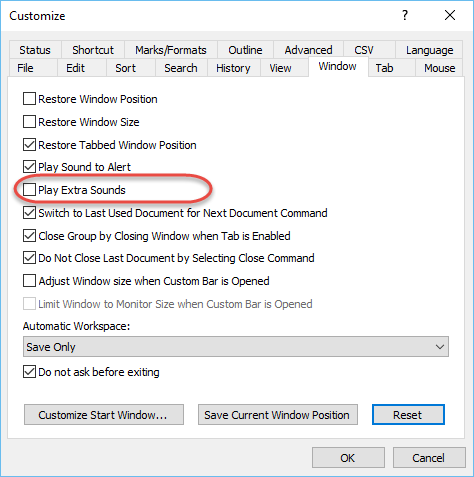Open the Automatic Workspace dropdown
This screenshot has height=477, width=474.
click(236, 347)
